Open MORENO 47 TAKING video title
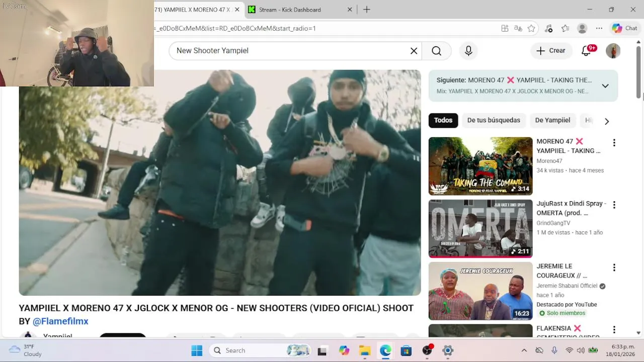Screen dimensions: 644x362 pyautogui.click(x=569, y=146)
